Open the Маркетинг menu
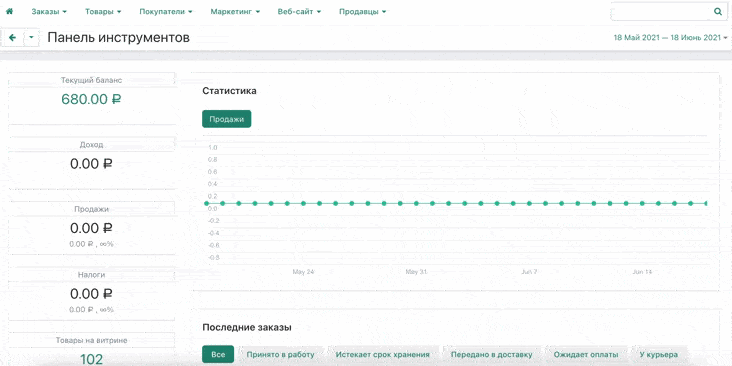732x366 pixels. (235, 12)
